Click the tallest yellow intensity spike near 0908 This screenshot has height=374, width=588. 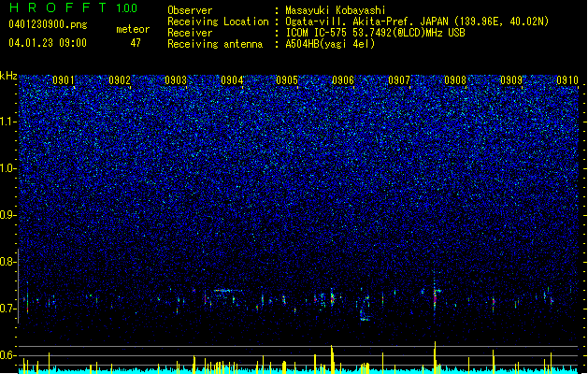(x=435, y=357)
